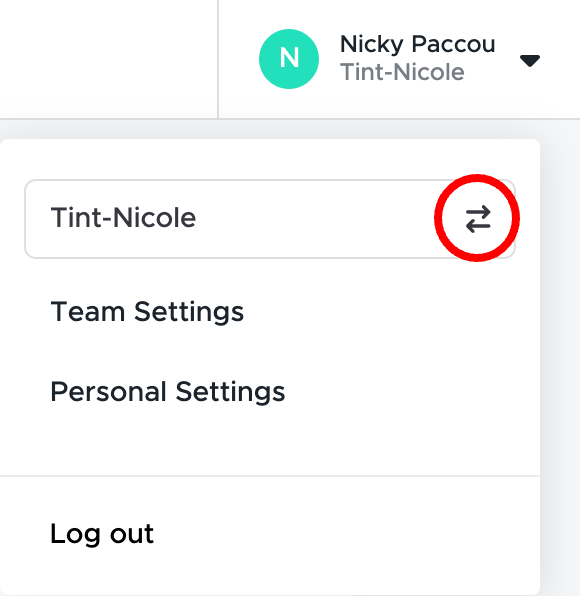
Task: Click the vertical divider in the header bar
Action: coord(218,59)
